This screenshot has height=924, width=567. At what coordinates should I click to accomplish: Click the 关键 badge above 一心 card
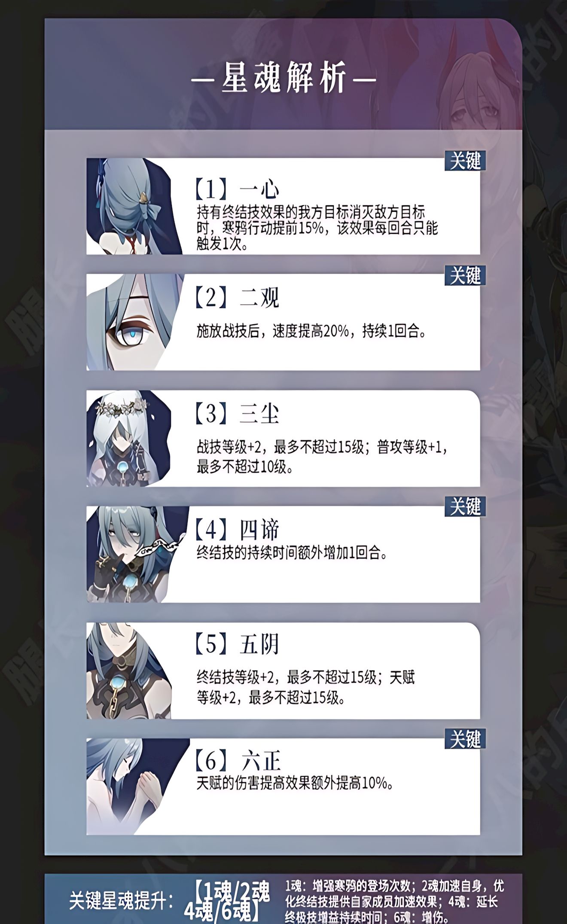[x=465, y=161]
